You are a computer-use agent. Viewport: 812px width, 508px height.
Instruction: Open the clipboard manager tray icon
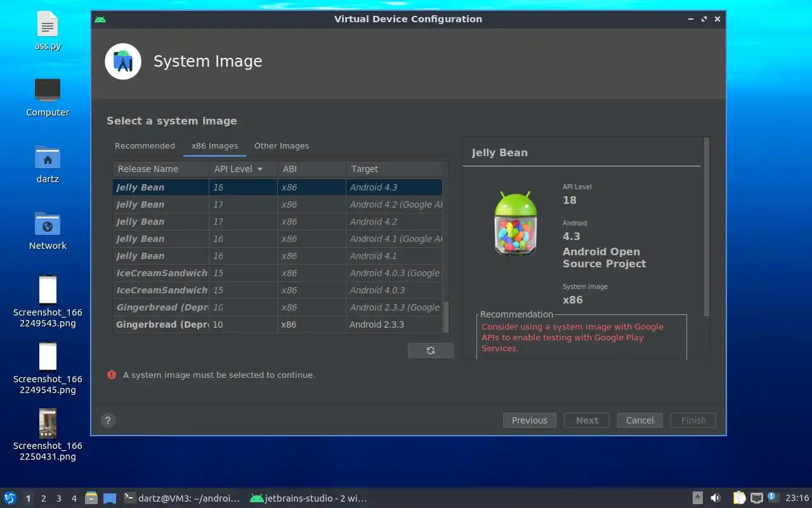point(740,498)
